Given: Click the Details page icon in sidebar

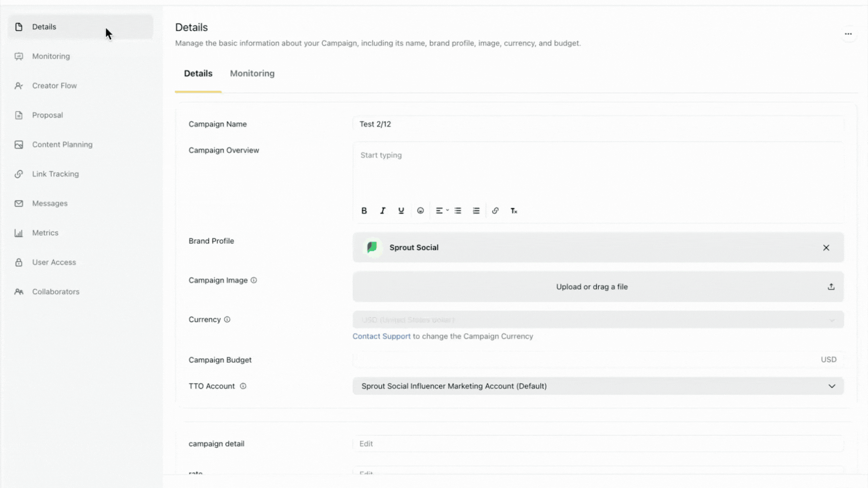Looking at the screenshot, I should (19, 27).
